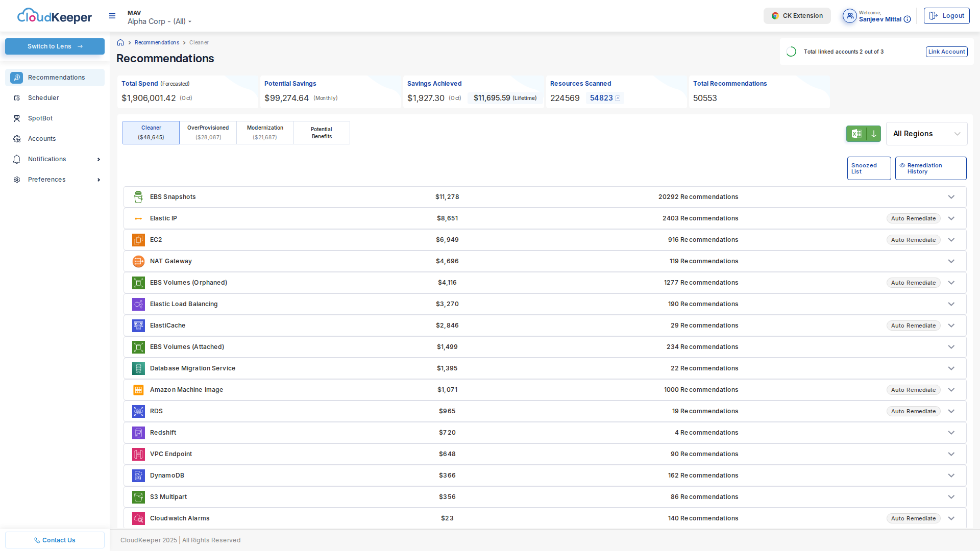Open the Alpha Corp account selector
Viewport: 980px width, 551px height.
tap(159, 21)
